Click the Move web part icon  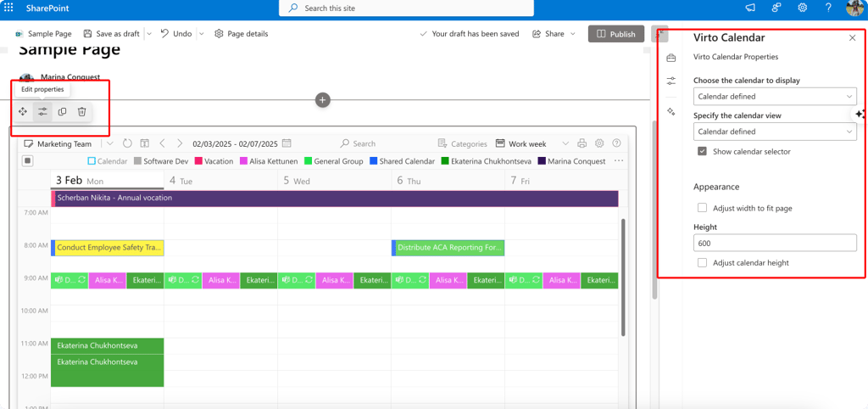click(x=23, y=111)
